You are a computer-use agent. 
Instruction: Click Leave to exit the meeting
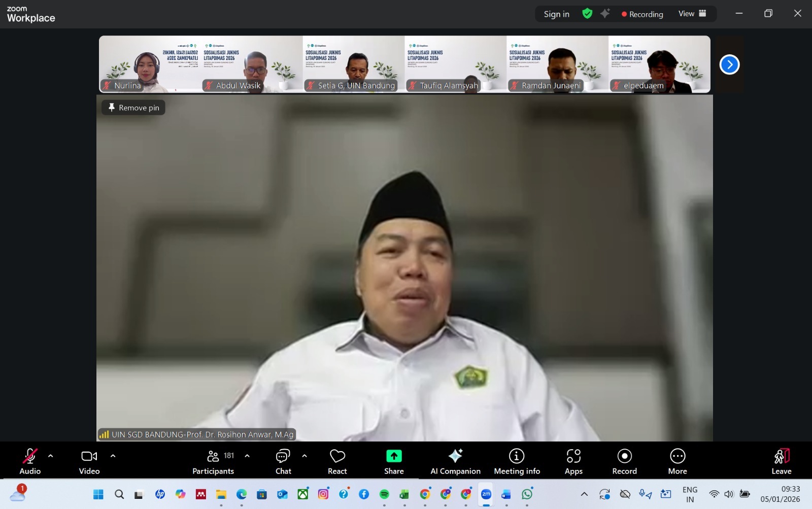tap(781, 461)
